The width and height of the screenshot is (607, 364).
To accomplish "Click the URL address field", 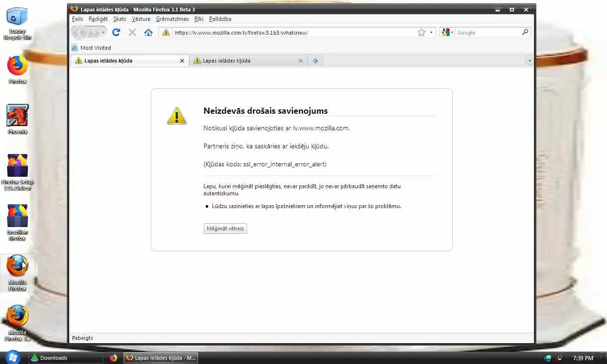I will pyautogui.click(x=294, y=33).
